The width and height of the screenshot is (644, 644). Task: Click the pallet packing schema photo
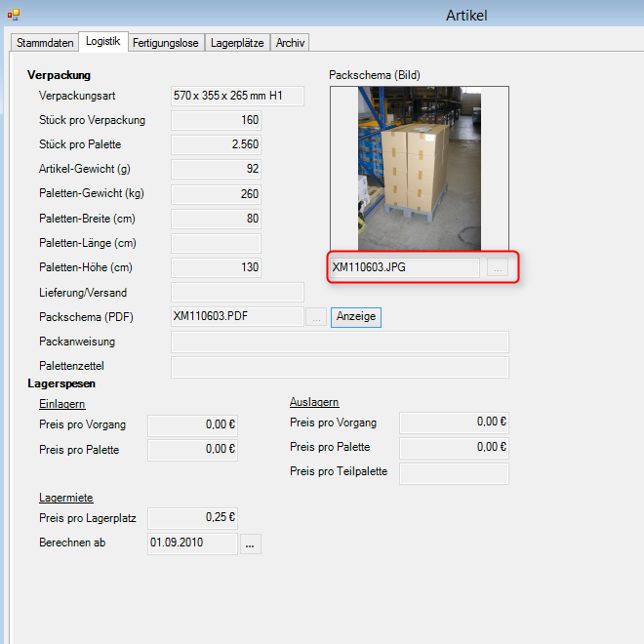tap(420, 169)
